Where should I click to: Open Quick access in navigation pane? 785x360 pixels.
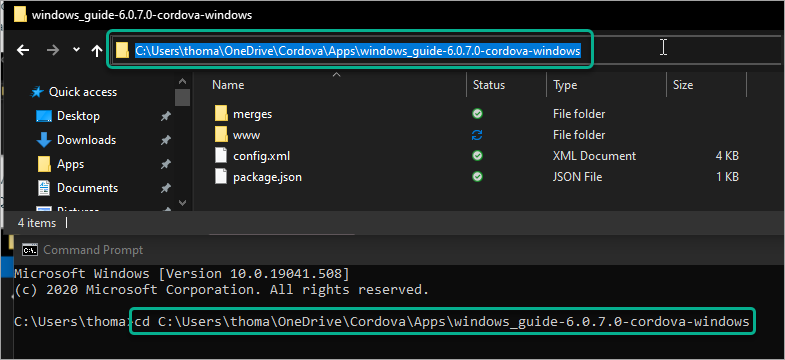coord(83,92)
